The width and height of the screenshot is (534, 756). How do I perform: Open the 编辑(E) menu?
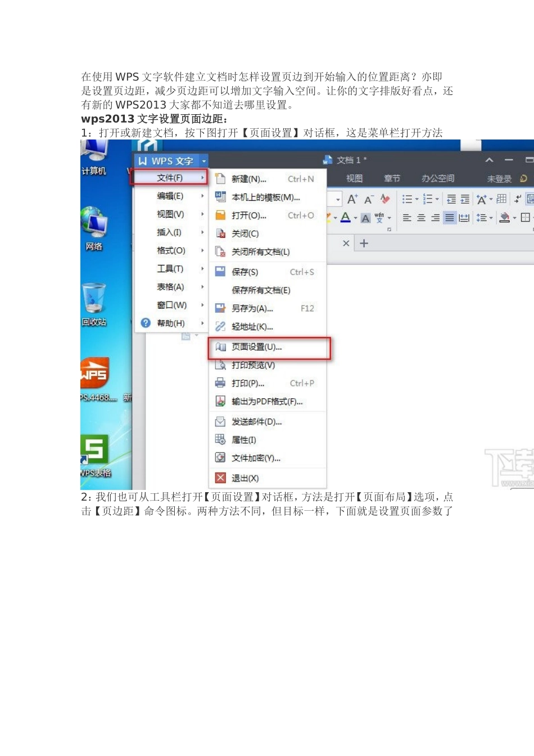coord(170,196)
